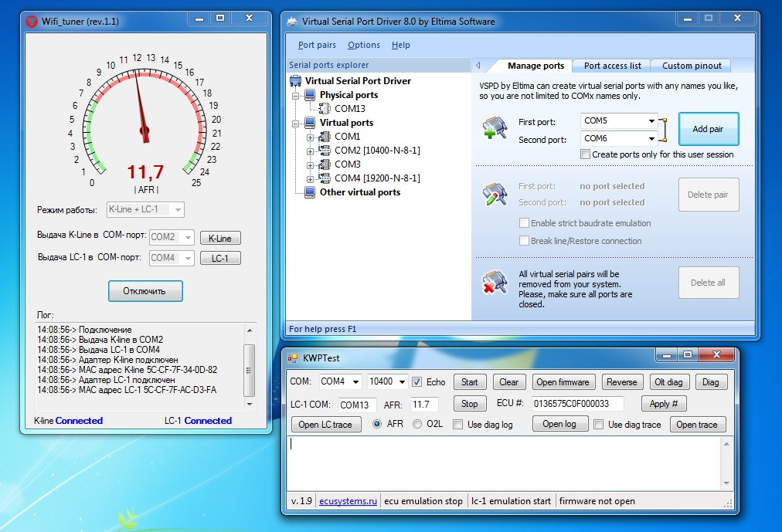The width and height of the screenshot is (782, 532).
Task: Click the Wifi_tuner title bar icon
Action: pyautogui.click(x=32, y=19)
